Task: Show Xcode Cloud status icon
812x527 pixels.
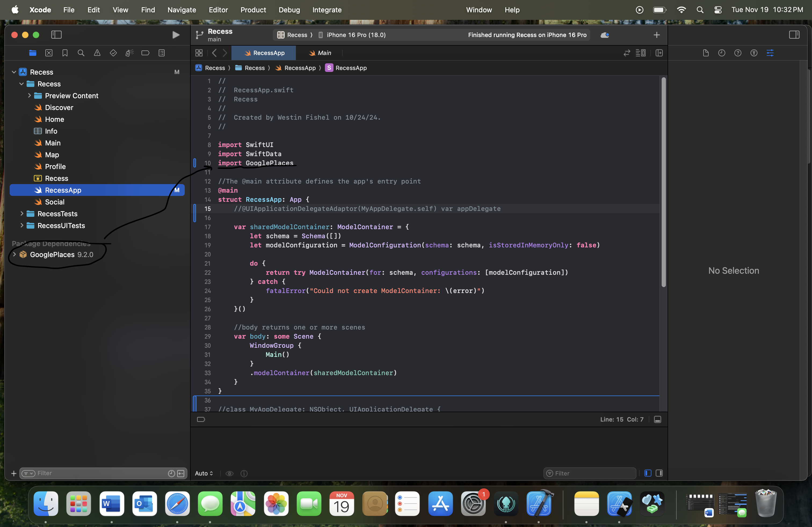Action: [604, 35]
